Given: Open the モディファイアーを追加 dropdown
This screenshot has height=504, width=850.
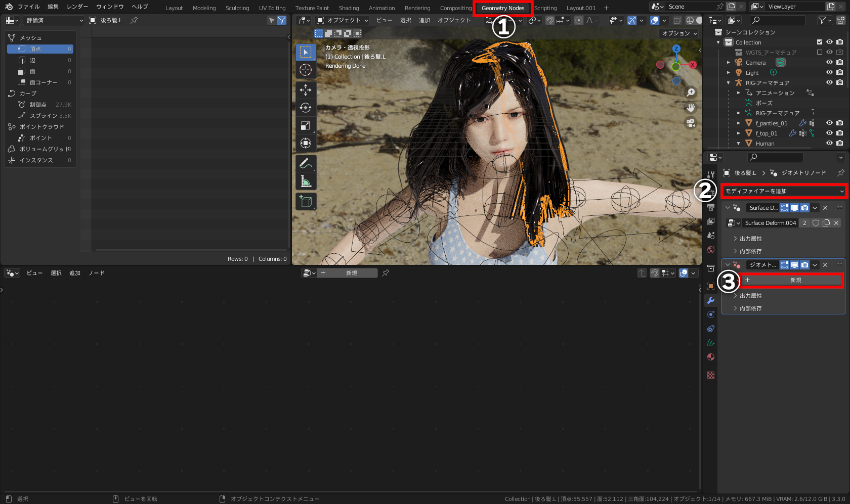Looking at the screenshot, I should tap(784, 191).
